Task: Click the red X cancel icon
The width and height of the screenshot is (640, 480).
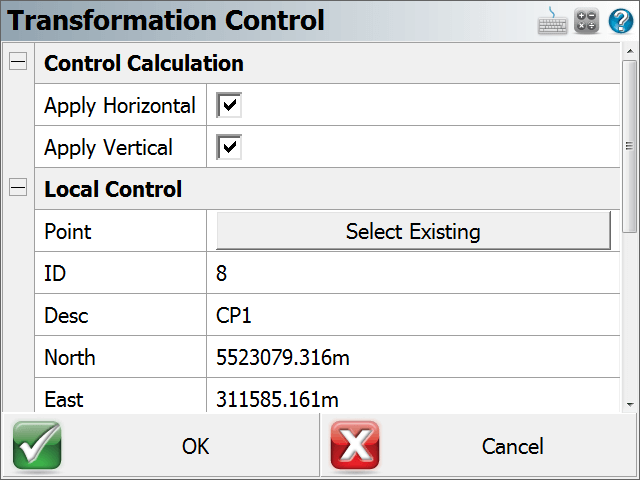Action: (x=355, y=445)
